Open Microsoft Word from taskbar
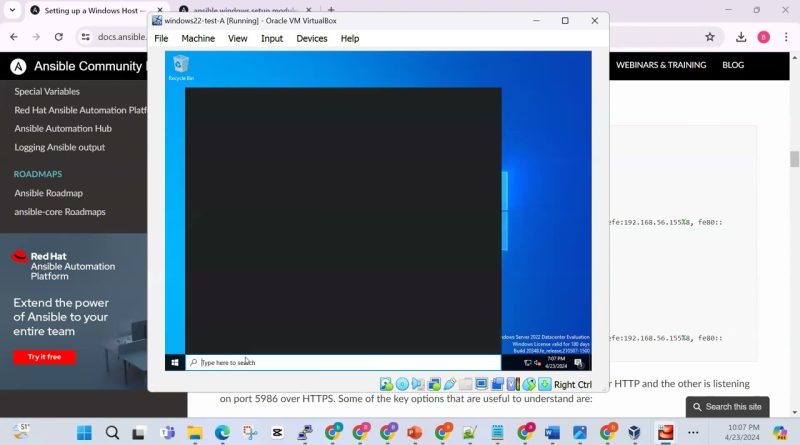 552,433
